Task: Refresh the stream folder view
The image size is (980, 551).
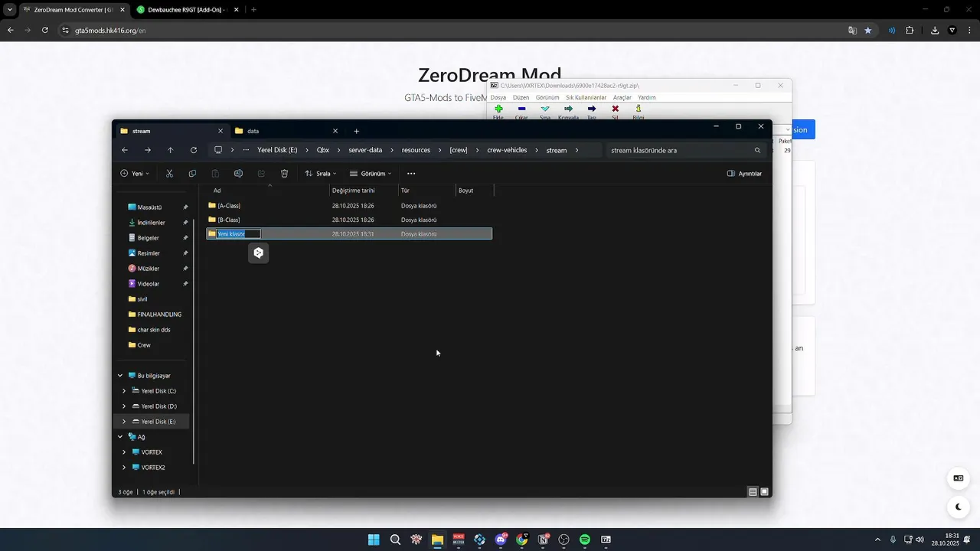Action: pyautogui.click(x=194, y=150)
